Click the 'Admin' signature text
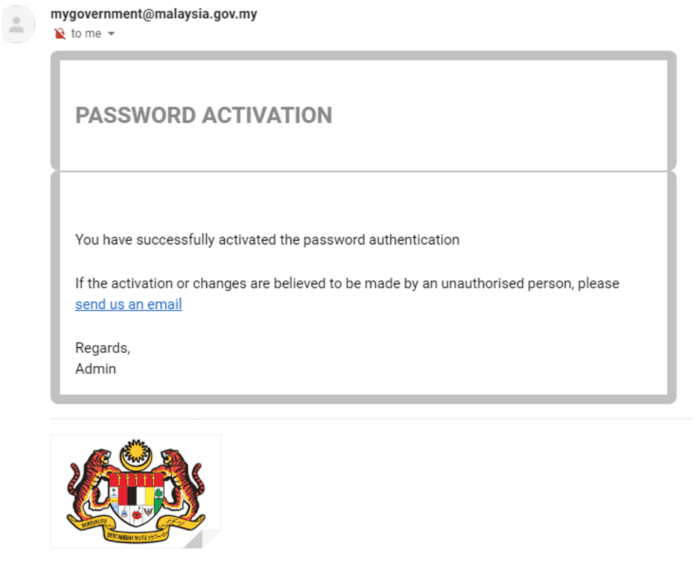700x575 pixels. (95, 368)
